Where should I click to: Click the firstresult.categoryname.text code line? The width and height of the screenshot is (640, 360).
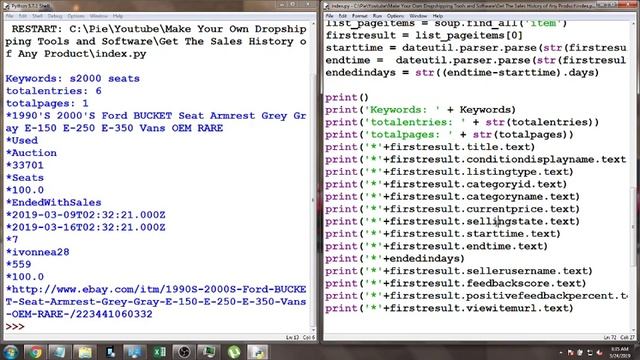pyautogui.click(x=453, y=197)
